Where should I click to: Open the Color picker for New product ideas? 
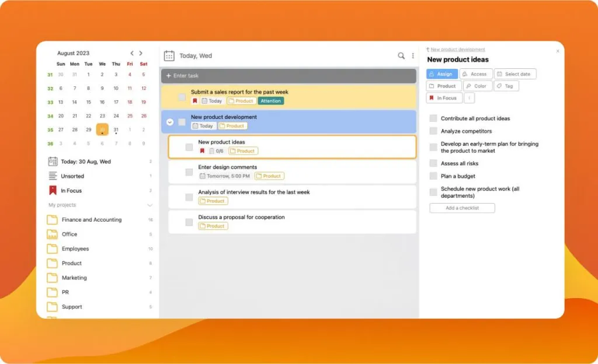click(x=477, y=85)
